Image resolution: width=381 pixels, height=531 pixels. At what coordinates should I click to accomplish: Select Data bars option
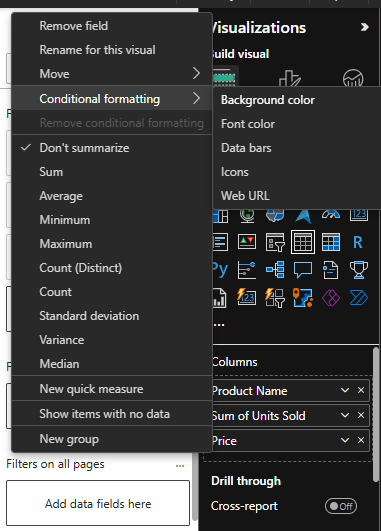297,148
